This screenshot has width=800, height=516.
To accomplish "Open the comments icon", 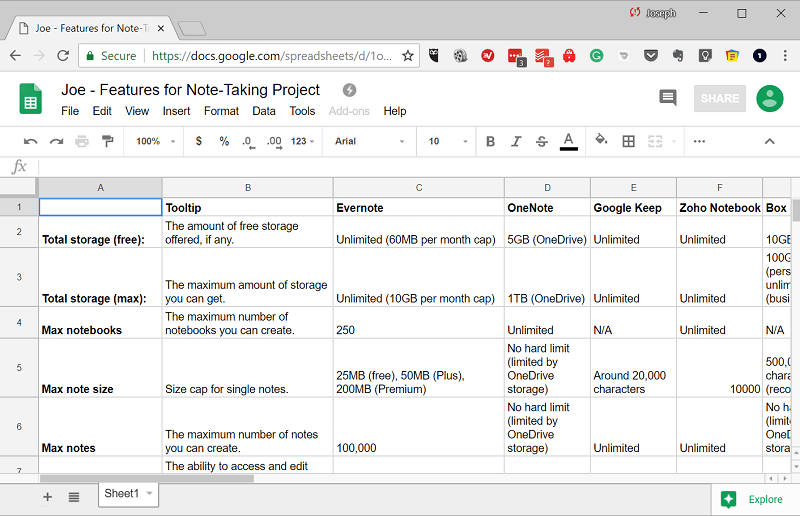I will click(667, 97).
